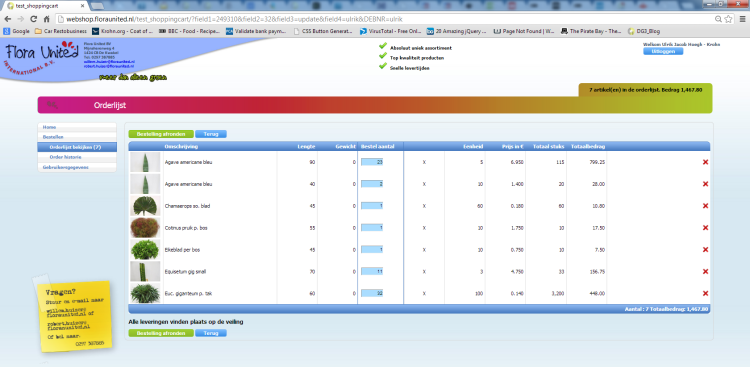Delete the Chamaerops so. blad item
Screen dimensions: 750x367
pyautogui.click(x=705, y=206)
